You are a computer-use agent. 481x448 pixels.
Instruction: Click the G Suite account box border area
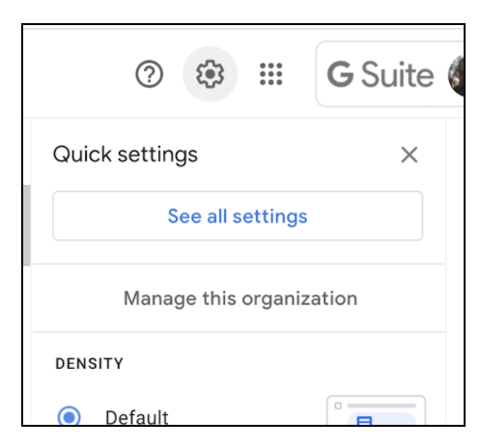coord(390,74)
